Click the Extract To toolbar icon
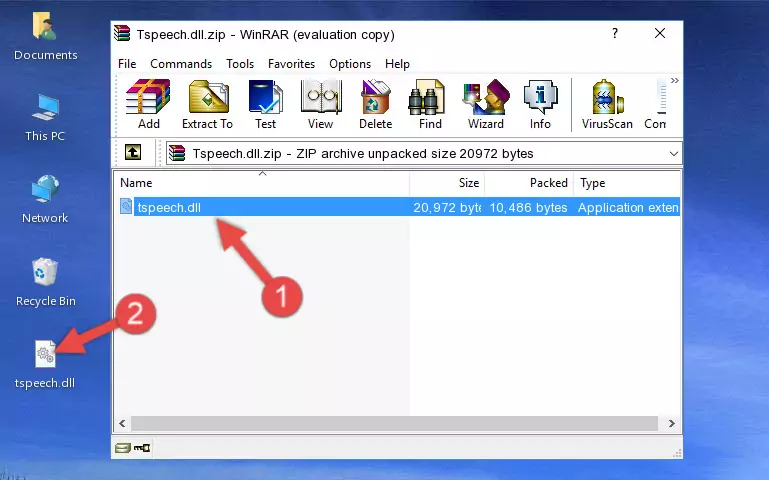Viewport: 769px width, 480px height. (x=207, y=104)
